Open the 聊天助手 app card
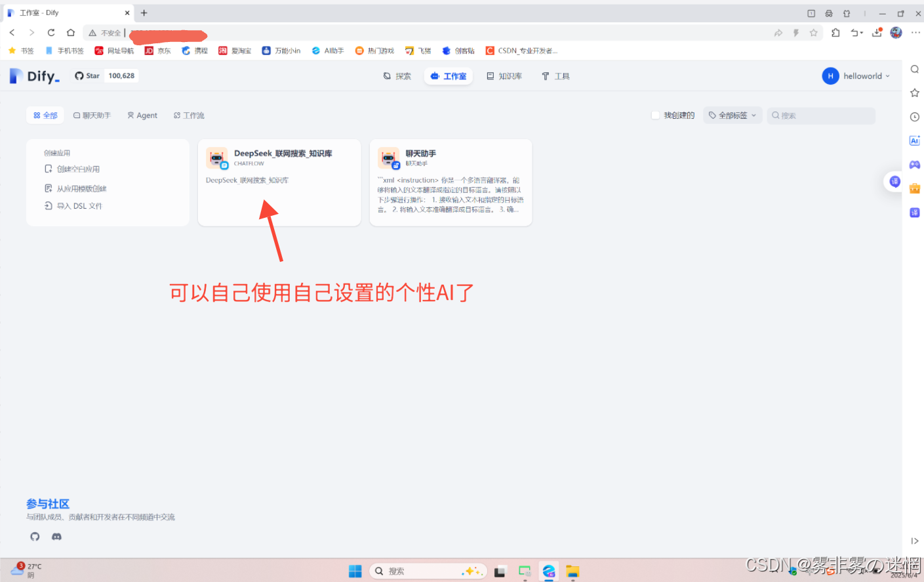 coord(451,182)
